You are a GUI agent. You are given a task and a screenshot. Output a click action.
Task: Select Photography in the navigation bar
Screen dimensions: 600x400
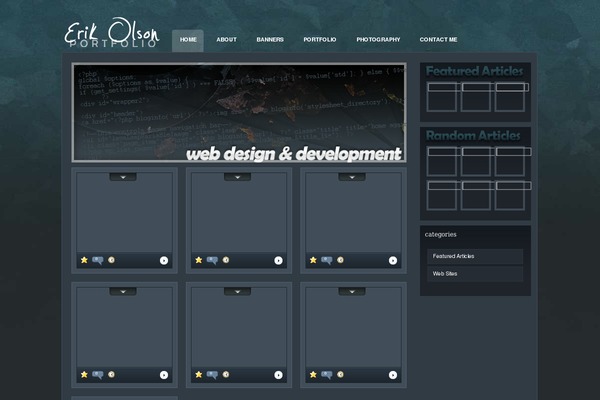click(x=378, y=40)
